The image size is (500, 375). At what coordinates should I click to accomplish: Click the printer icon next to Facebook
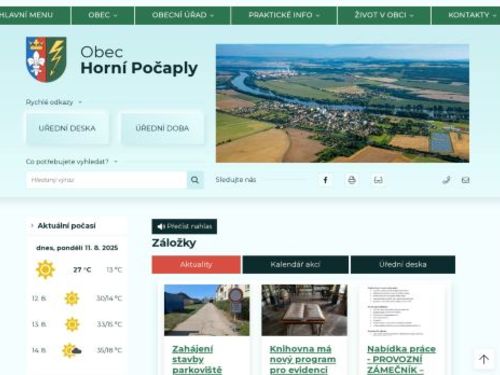[352, 180]
